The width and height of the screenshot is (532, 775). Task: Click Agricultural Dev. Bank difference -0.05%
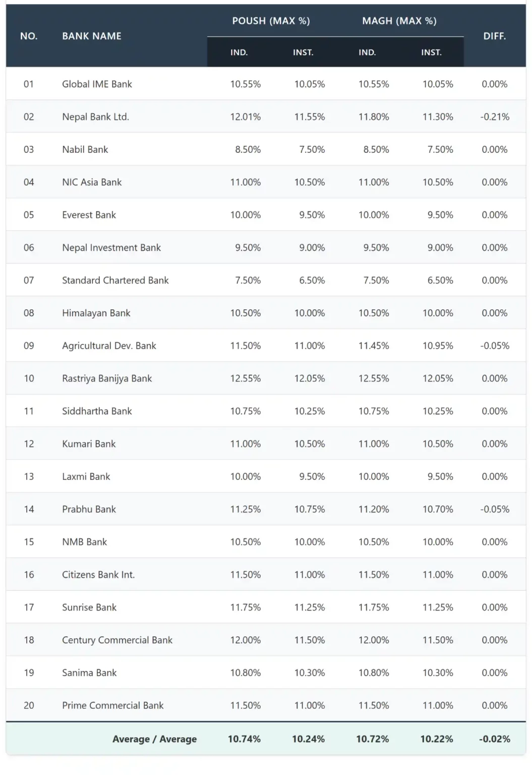(495, 346)
